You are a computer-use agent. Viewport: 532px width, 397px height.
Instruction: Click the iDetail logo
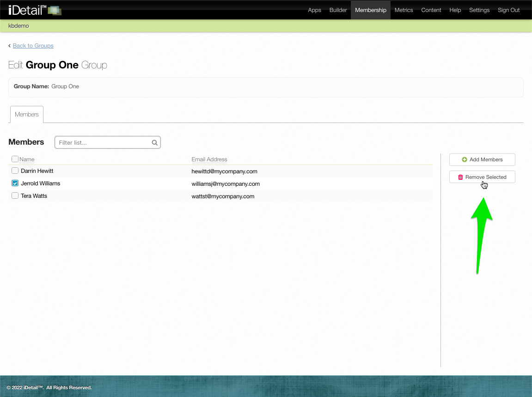35,10
